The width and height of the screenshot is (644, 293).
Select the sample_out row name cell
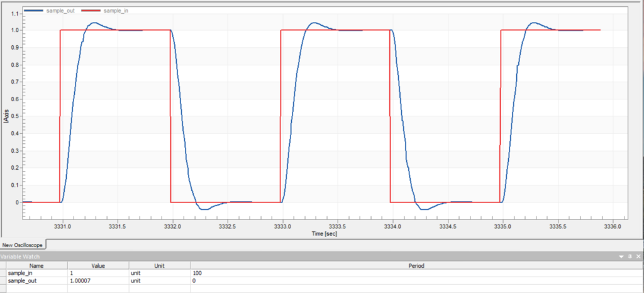36,280
